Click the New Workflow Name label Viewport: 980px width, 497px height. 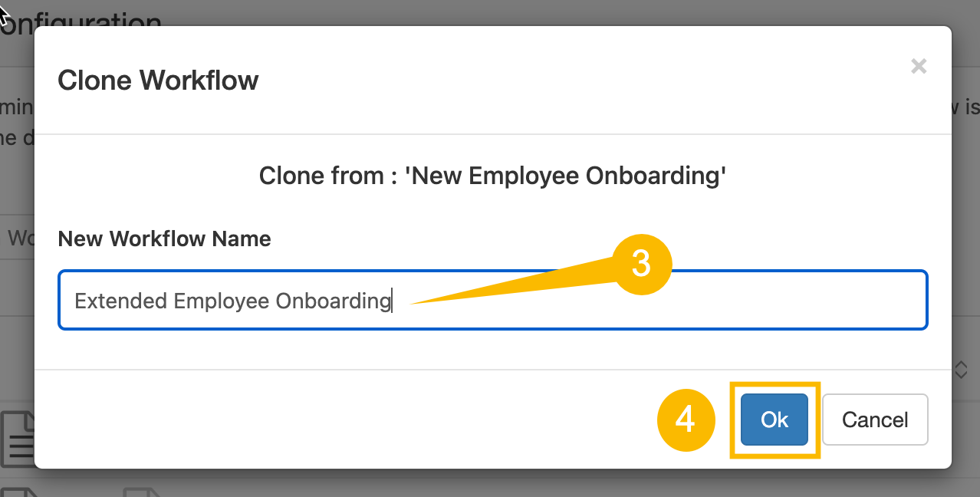164,239
